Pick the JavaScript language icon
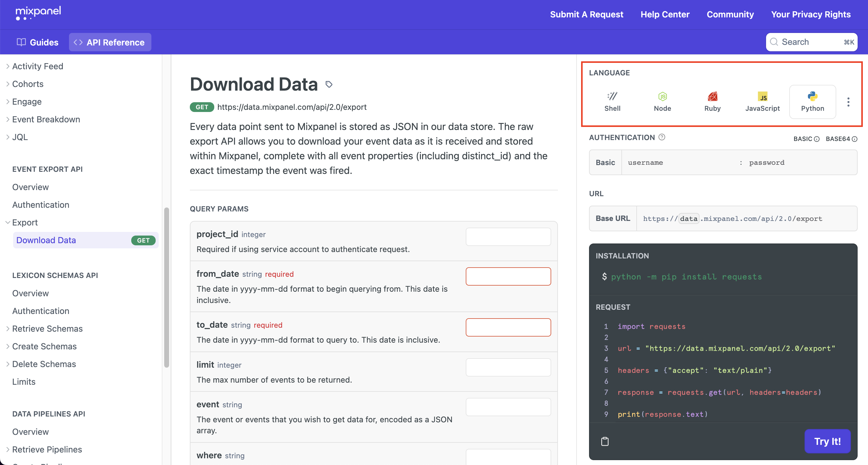The width and height of the screenshot is (868, 465). [762, 101]
